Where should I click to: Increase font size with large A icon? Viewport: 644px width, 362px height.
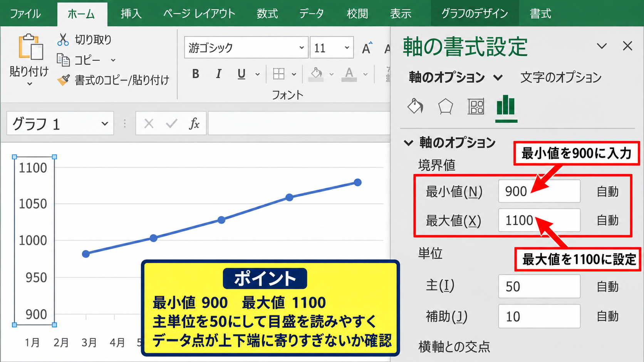point(367,48)
